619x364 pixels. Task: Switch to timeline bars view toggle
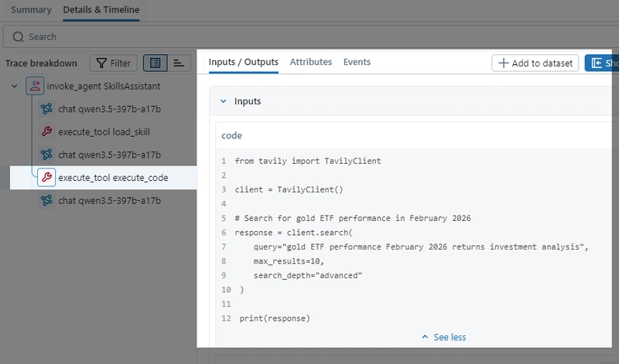coord(178,63)
